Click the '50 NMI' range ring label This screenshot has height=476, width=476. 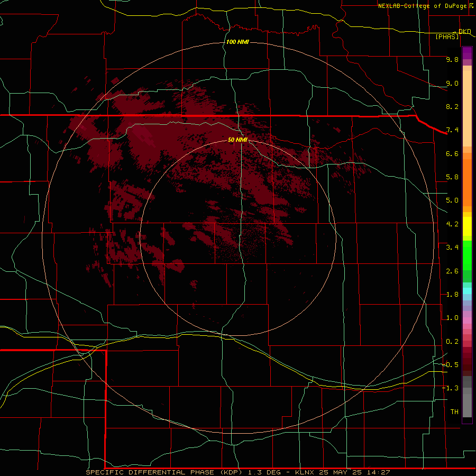pos(237,140)
